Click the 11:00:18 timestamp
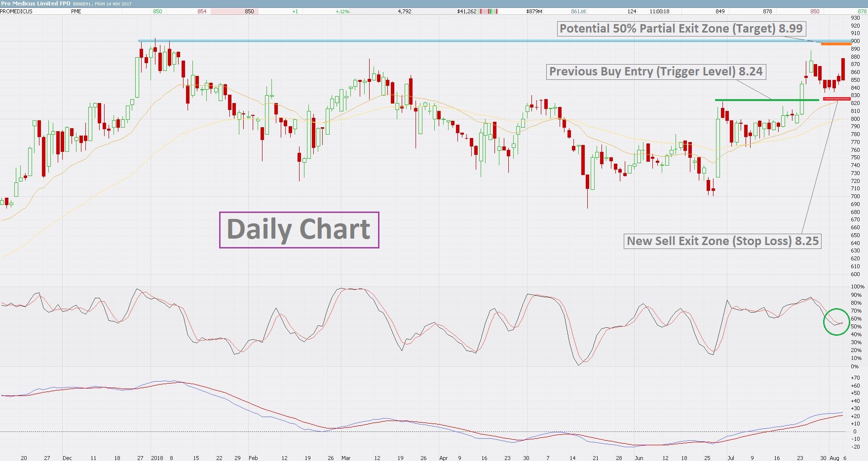Image resolution: width=868 pixels, height=461 pixels. tap(660, 11)
